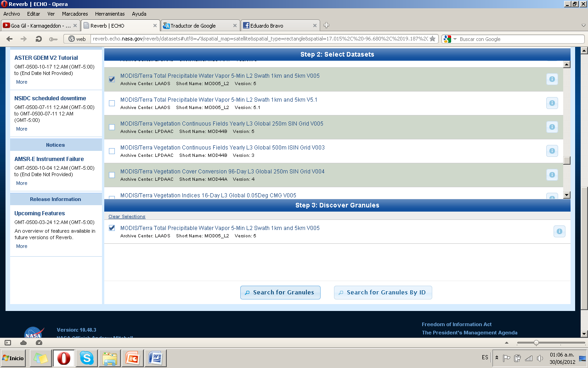Viewport: 588px width, 368px height.
Task: Check Vegetation Continuous Fields 250m SIN Grid V005
Action: (x=112, y=127)
